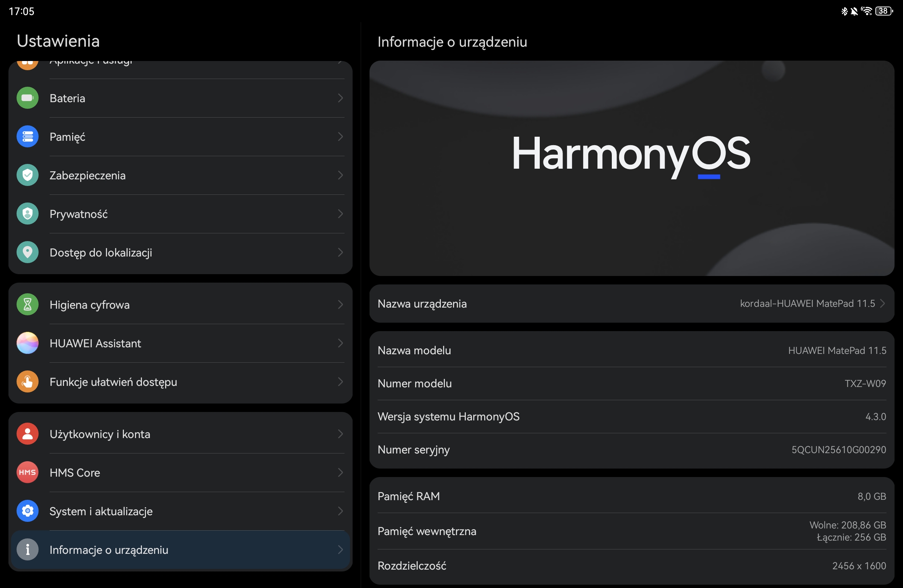903x588 pixels.
Task: Tap the HarmonyOS logo banner
Action: pos(632,168)
